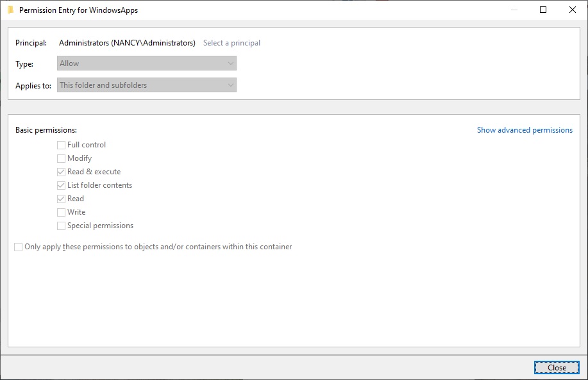Click the Select a principal link
This screenshot has width=588, height=380.
[231, 42]
